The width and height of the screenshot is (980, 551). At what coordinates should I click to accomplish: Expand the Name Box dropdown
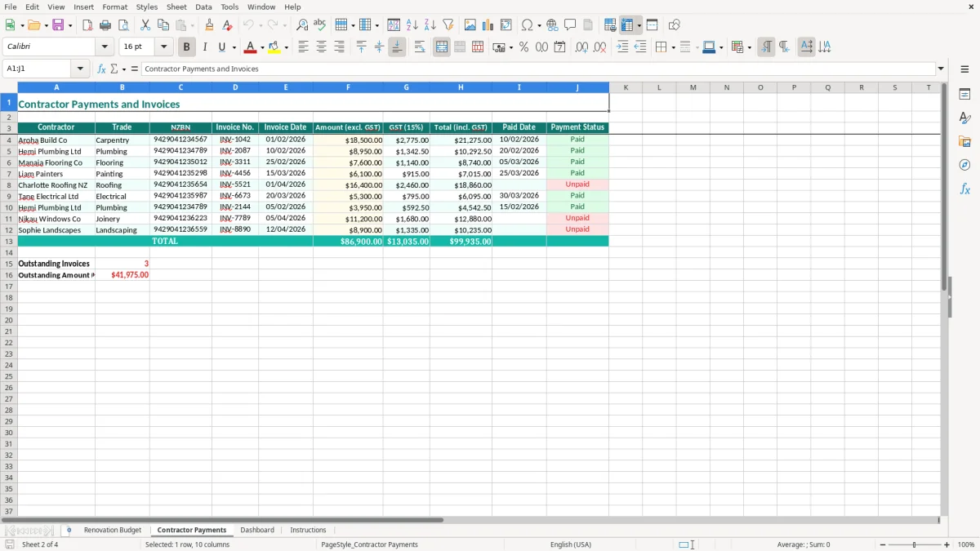pos(80,69)
